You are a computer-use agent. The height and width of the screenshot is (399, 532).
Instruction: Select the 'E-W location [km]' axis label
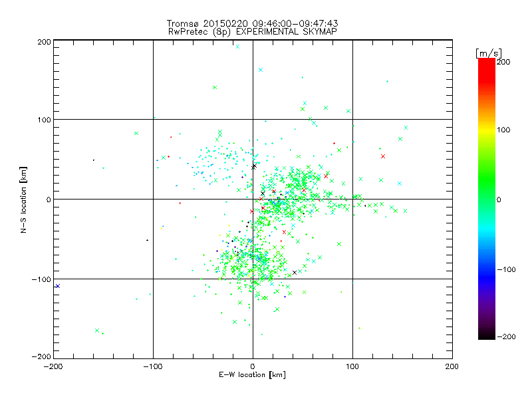click(x=252, y=374)
